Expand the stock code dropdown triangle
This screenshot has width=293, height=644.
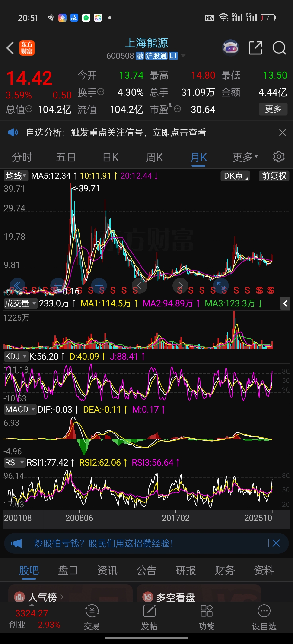183,56
